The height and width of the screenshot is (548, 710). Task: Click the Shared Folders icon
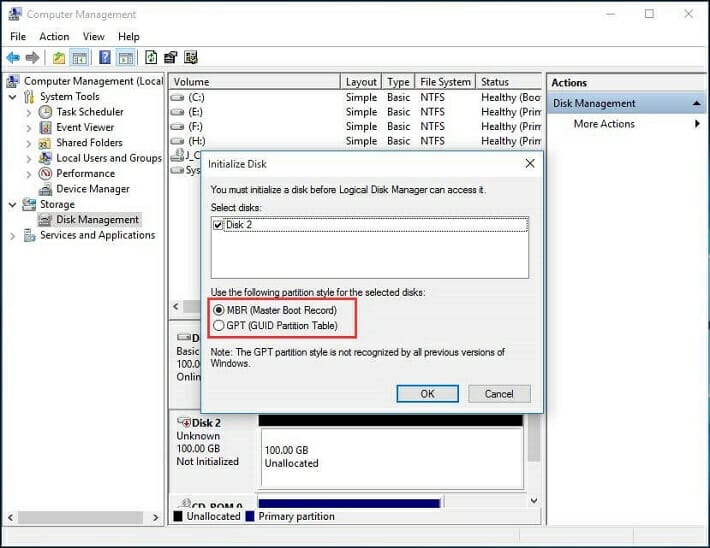tap(45, 143)
